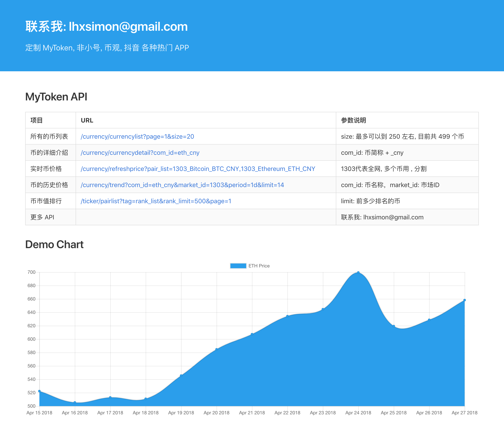This screenshot has height=436, width=504.
Task: Click the MyToken API heading
Action: tap(56, 96)
